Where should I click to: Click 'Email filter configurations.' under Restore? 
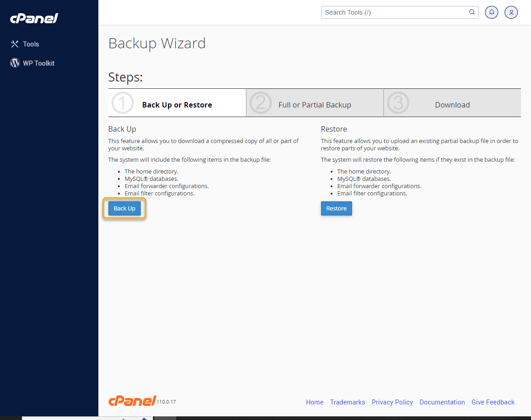pyautogui.click(x=372, y=194)
